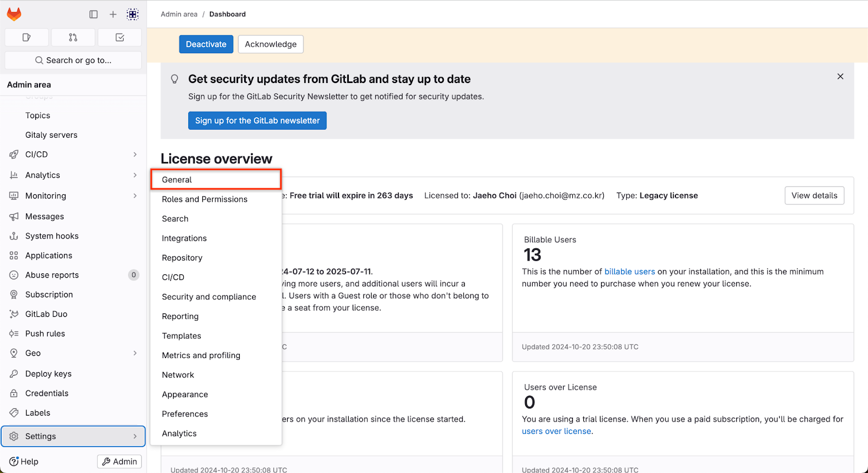Click the Labels tag icon
This screenshot has width=868, height=473.
(14, 413)
